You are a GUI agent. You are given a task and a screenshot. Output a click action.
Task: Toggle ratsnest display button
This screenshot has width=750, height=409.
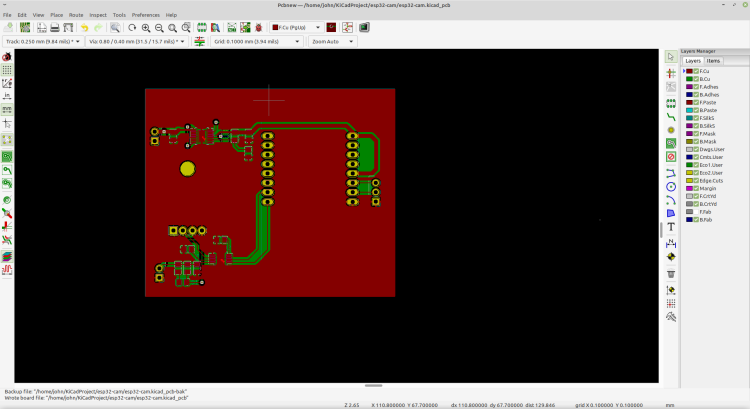tap(7, 139)
